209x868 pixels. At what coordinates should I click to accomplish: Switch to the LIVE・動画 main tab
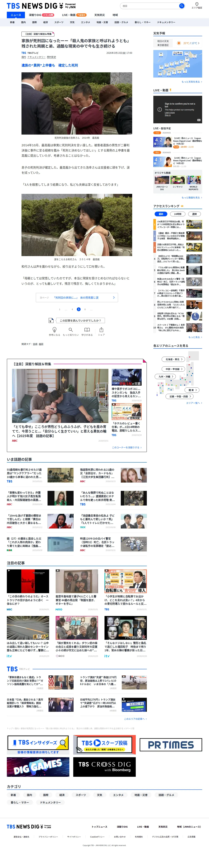pos(74,15)
